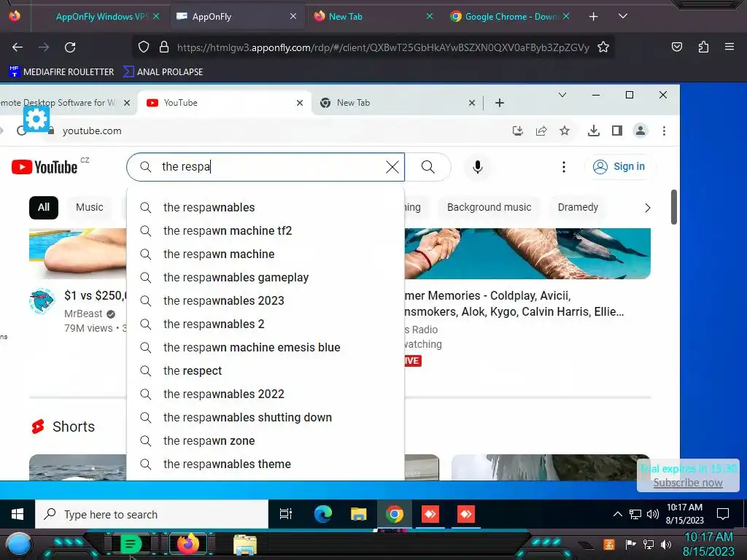747x560 pixels.
Task: Select the Music filter chip
Action: click(90, 208)
